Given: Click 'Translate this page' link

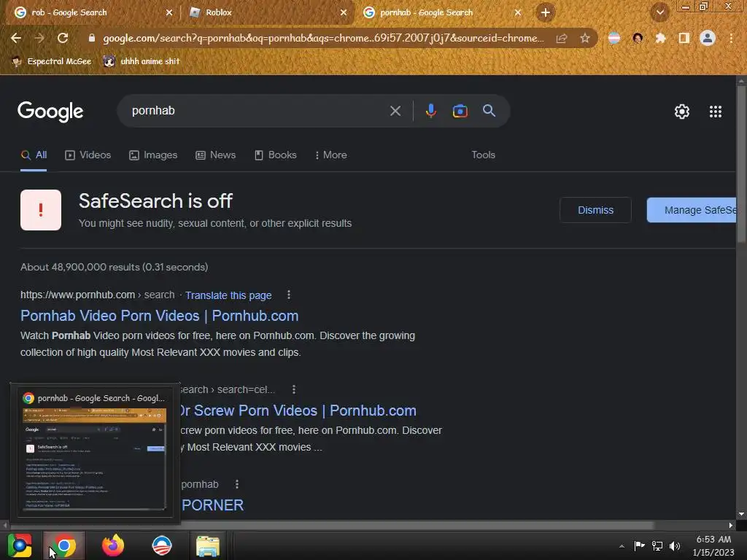Looking at the screenshot, I should pos(228,295).
